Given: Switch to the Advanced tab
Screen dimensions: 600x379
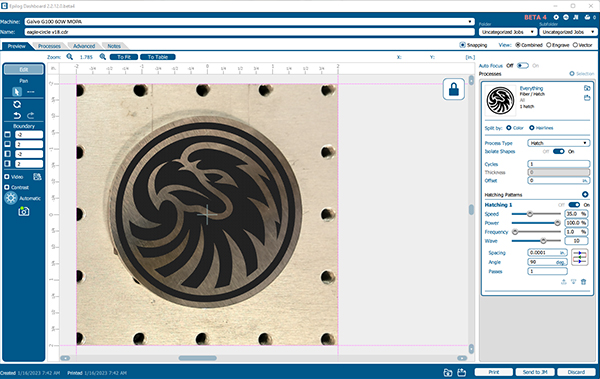Looking at the screenshot, I should pos(84,46).
